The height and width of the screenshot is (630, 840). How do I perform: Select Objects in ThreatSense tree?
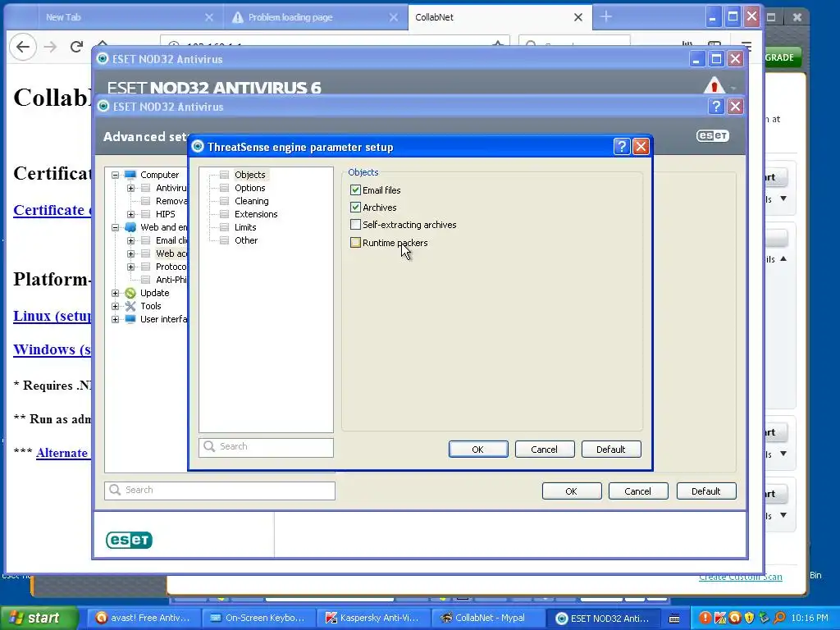coord(249,175)
